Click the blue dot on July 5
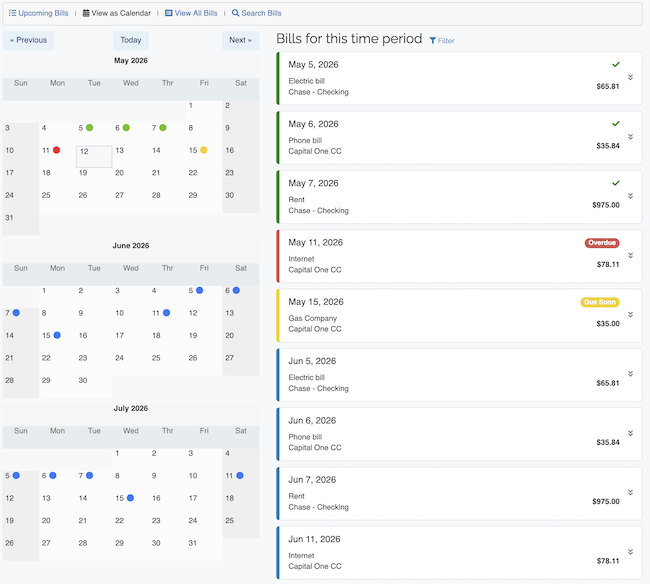Image resolution: width=650 pixels, height=584 pixels. pos(16,475)
